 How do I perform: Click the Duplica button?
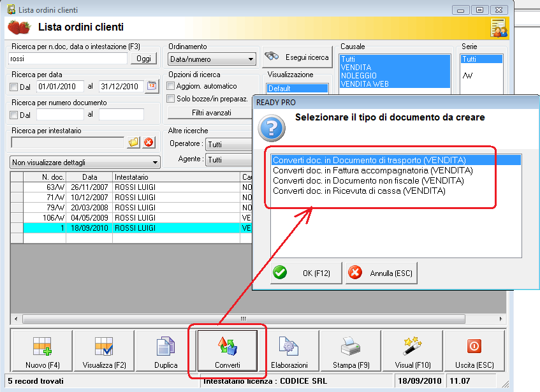click(x=166, y=351)
